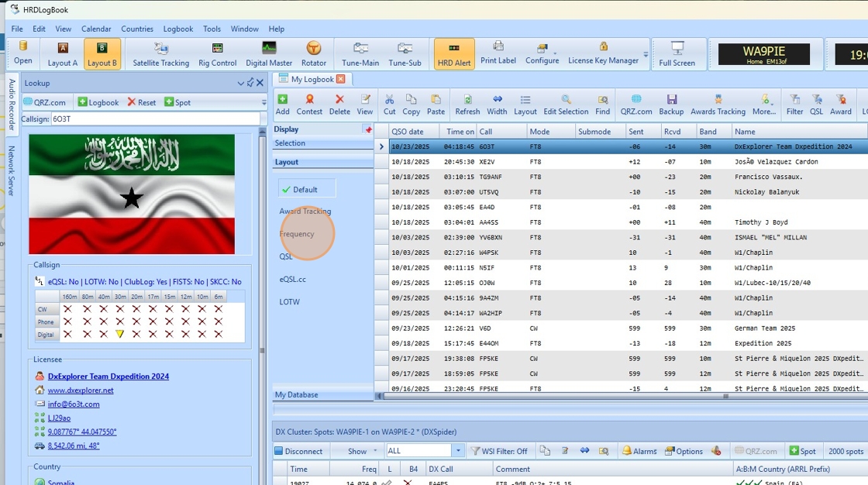Toggle the WSI Filter in DX Cluster

pyautogui.click(x=499, y=451)
